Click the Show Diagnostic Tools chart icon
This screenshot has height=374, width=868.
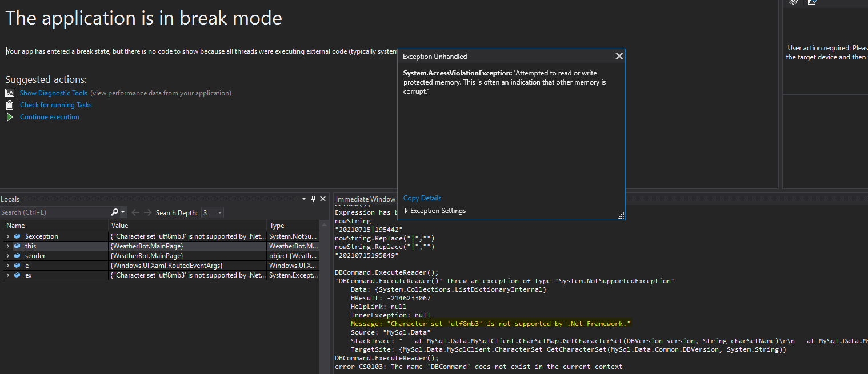coord(9,93)
